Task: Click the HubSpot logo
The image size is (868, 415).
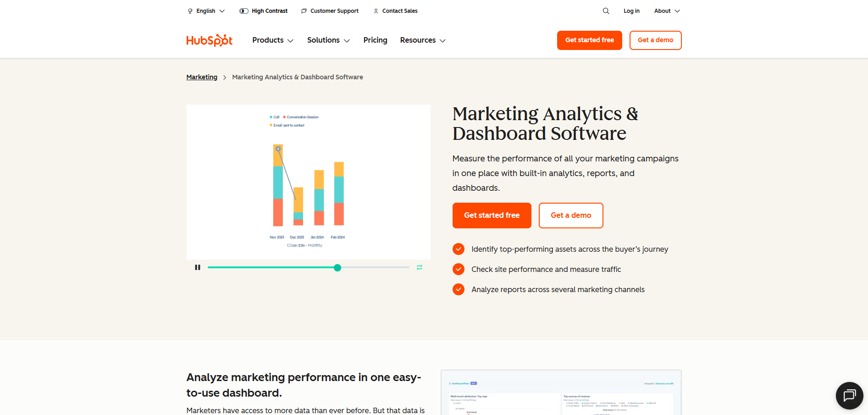Action: 210,40
